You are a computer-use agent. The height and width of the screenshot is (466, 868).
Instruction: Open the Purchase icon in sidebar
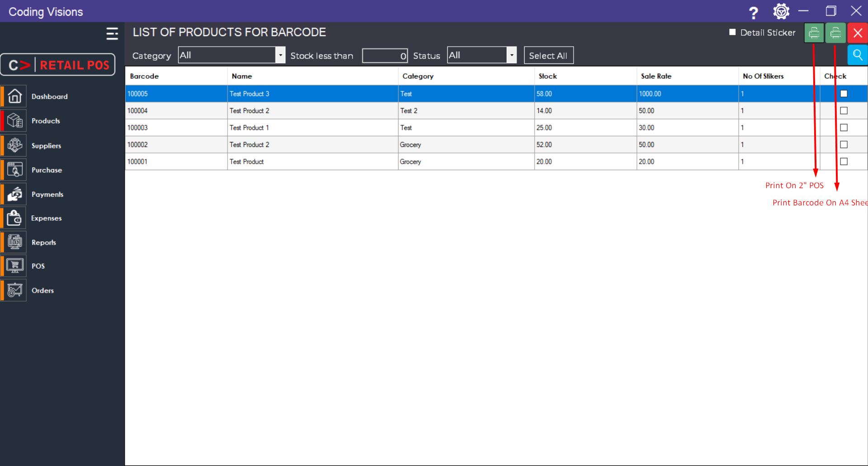(x=15, y=170)
